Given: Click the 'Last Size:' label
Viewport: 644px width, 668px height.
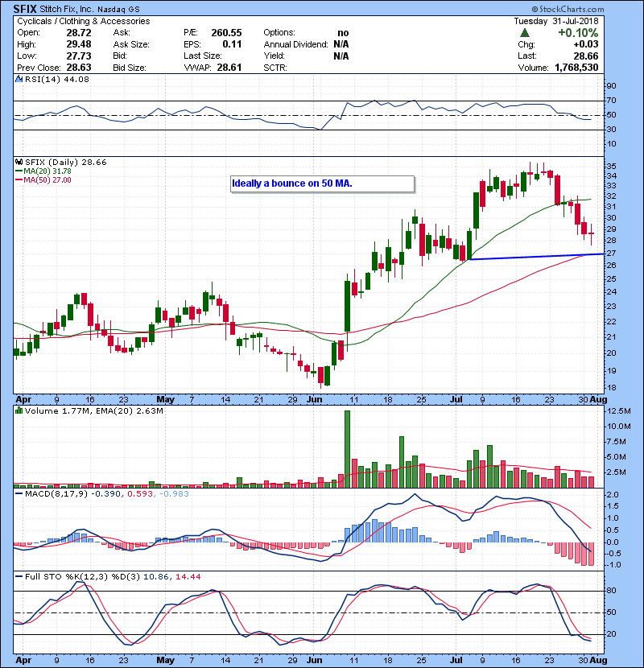Looking at the screenshot, I should [203, 56].
